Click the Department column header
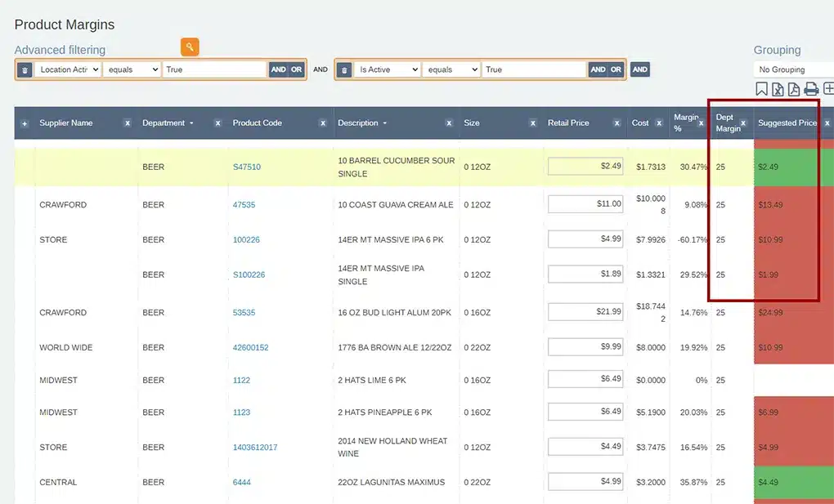 (167, 123)
